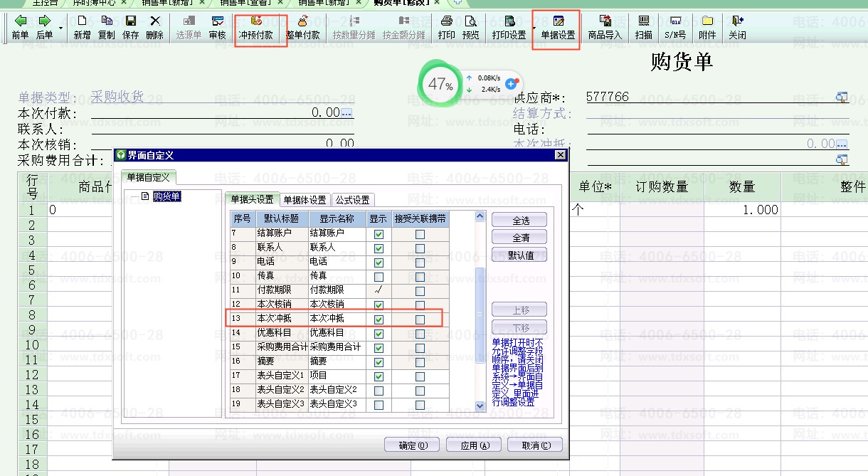Open 单据设置 document settings
The image size is (868, 476).
coord(558,26)
